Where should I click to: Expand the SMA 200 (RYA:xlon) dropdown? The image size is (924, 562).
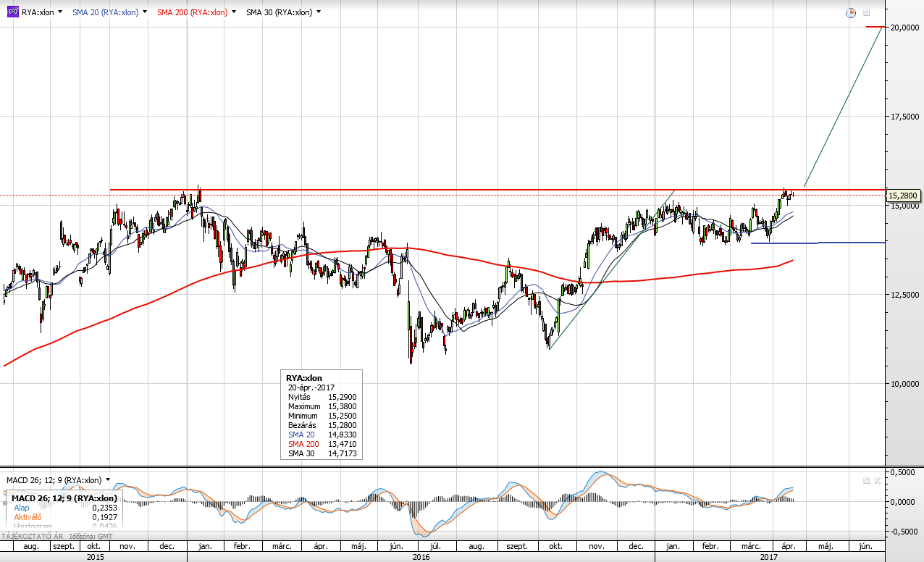pyautogui.click(x=233, y=12)
